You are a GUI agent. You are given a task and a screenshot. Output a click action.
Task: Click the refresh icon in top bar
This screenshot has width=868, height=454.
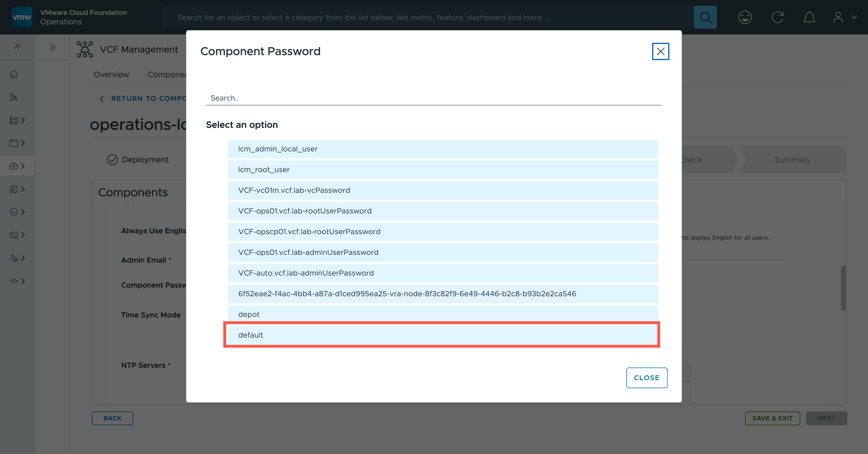pos(777,17)
